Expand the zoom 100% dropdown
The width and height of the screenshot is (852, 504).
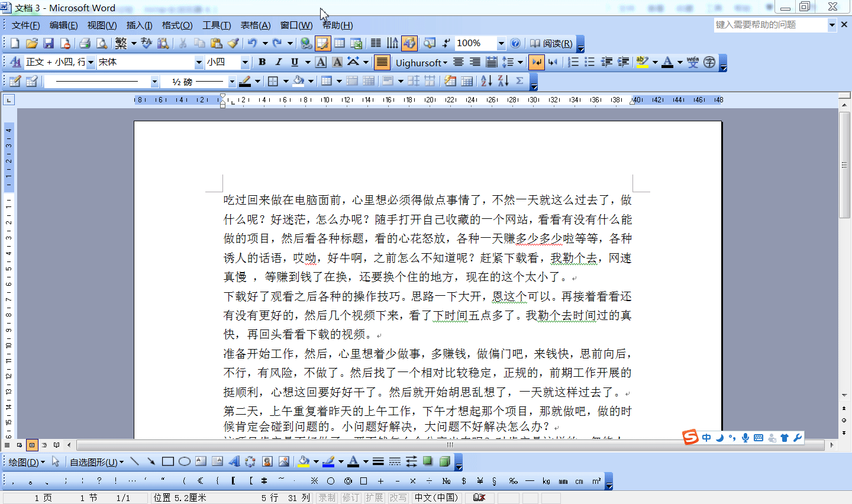point(501,43)
